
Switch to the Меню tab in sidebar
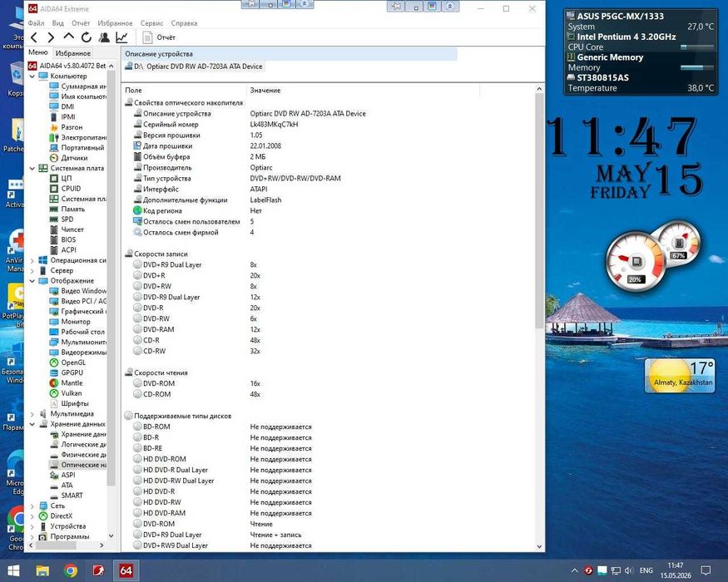(38, 52)
